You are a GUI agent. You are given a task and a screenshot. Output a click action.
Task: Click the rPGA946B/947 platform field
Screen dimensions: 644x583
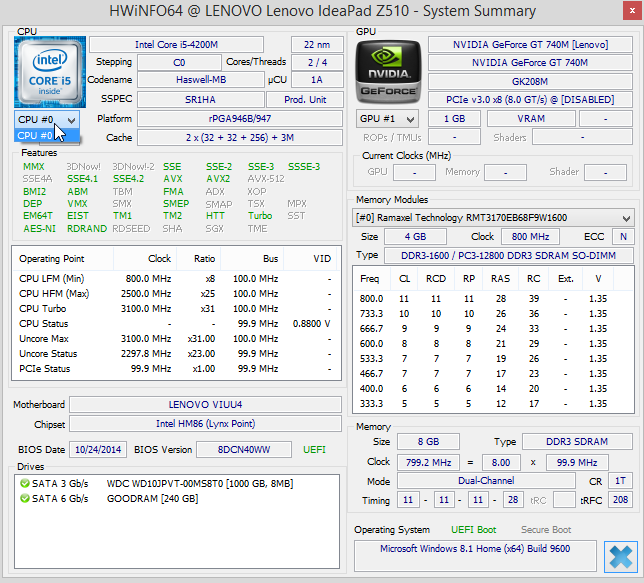240,119
